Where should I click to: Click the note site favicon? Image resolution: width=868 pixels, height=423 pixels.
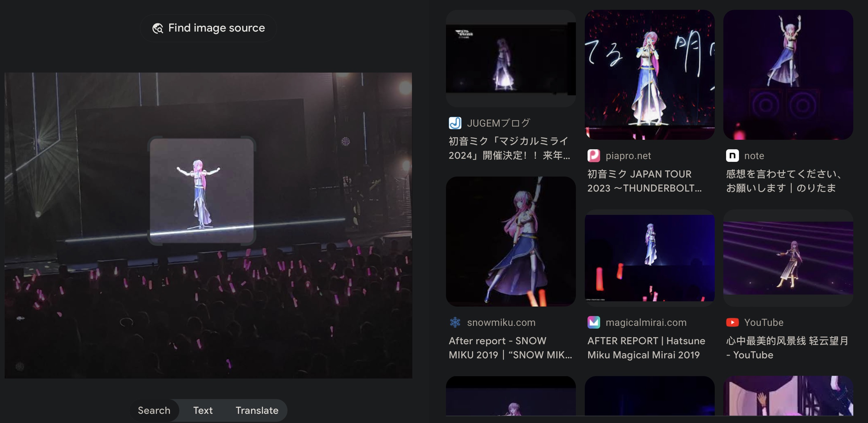click(x=732, y=156)
